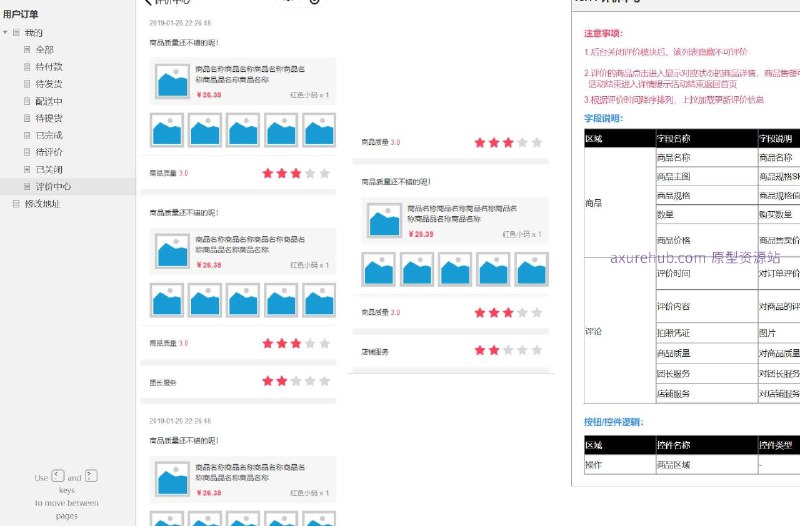Navigate to the 待评价 page
The width and height of the screenshot is (800, 526).
[x=49, y=152]
